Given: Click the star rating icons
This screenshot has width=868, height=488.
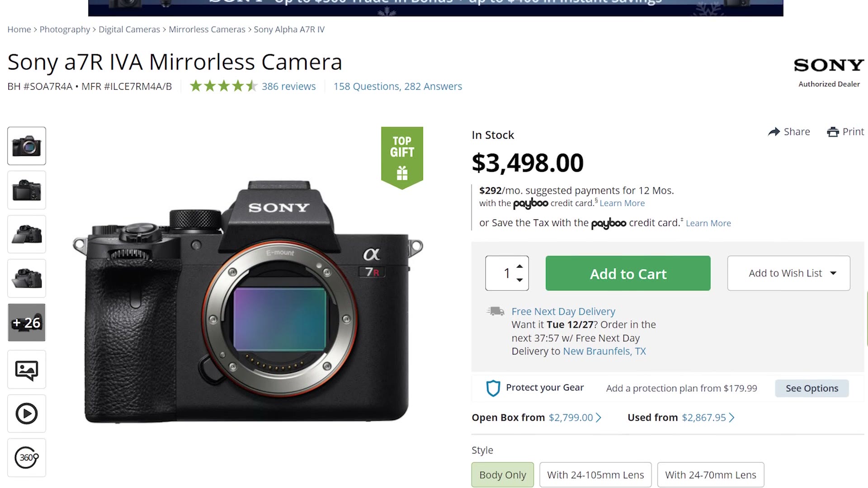Looking at the screenshot, I should pyautogui.click(x=223, y=86).
